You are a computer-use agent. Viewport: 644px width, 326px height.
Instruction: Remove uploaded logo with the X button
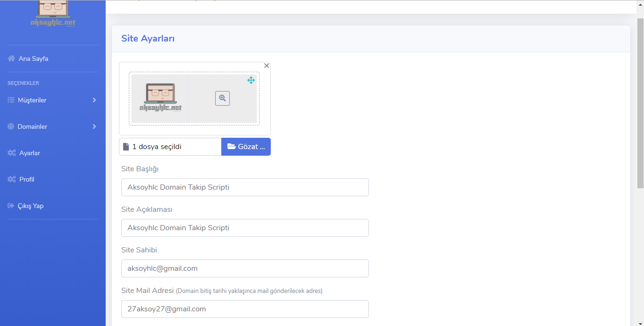tap(267, 66)
